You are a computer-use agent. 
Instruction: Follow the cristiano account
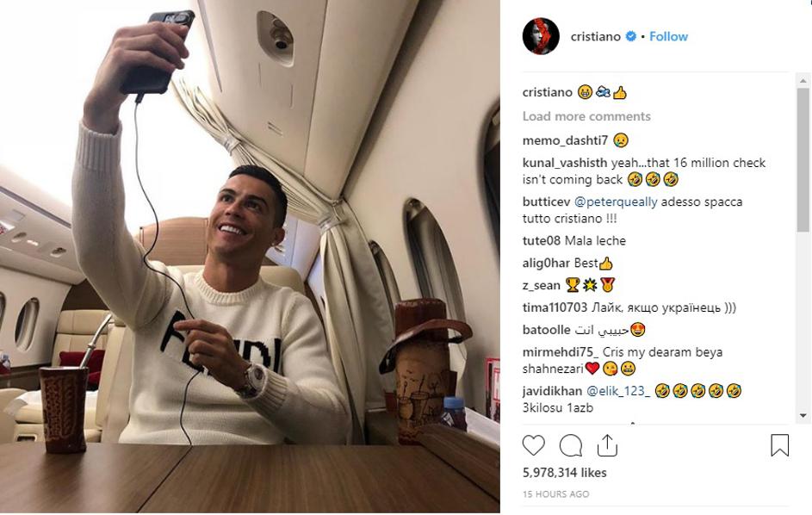tap(668, 36)
